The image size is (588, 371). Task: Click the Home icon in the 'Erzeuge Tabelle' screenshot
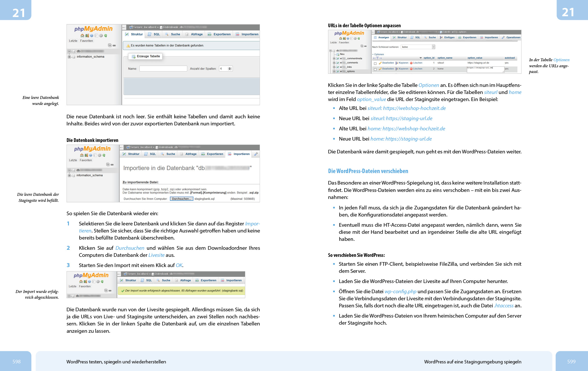tap(82, 36)
